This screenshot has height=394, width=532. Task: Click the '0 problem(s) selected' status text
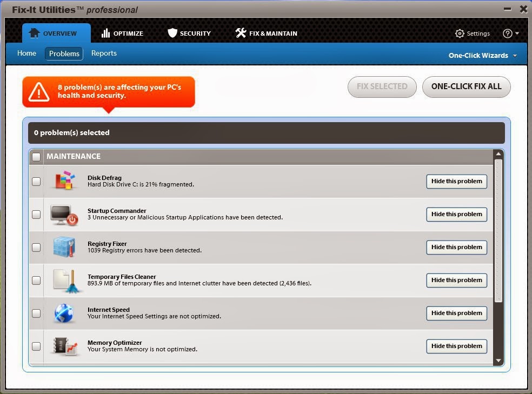tap(71, 132)
